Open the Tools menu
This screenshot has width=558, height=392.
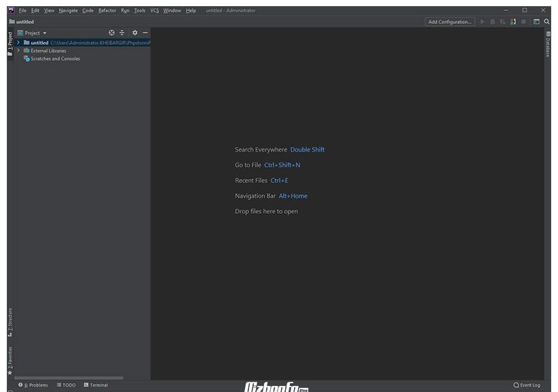[x=140, y=10]
